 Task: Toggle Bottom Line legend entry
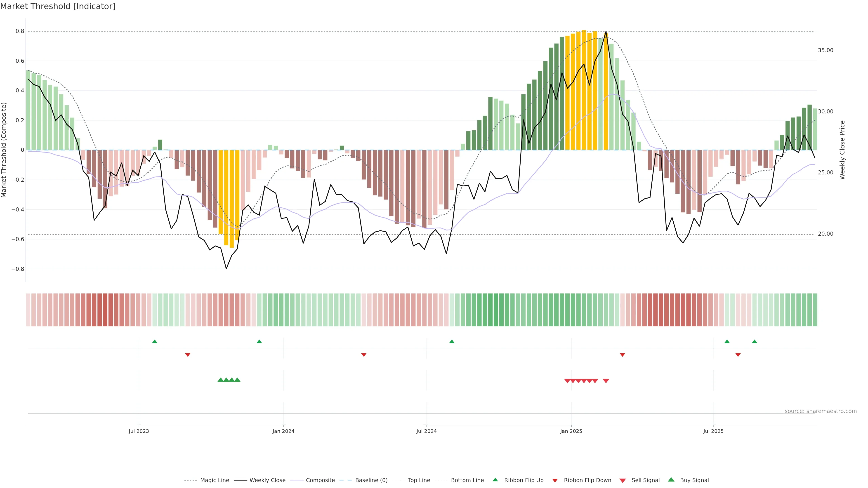[x=467, y=480]
